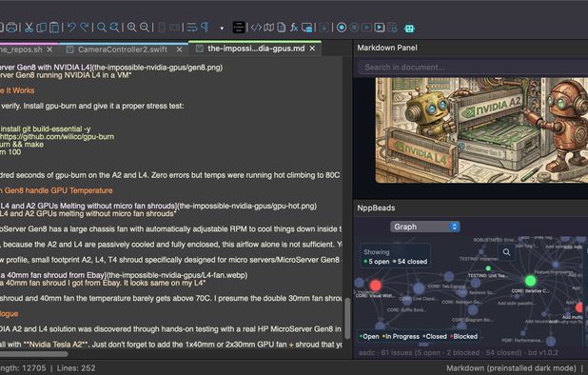
Task: Click the large green CORE node
Action: tap(530, 281)
